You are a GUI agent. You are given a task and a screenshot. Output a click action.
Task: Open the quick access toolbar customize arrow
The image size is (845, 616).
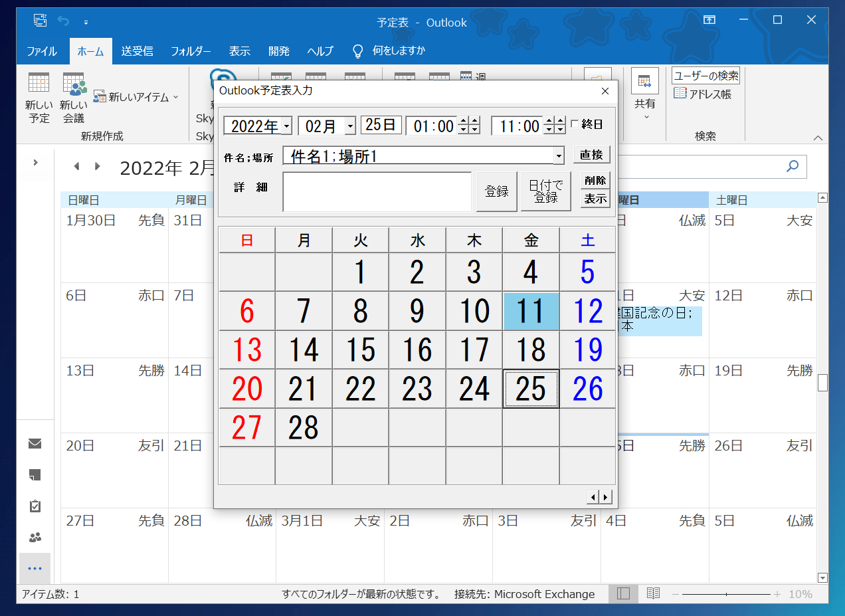(86, 23)
